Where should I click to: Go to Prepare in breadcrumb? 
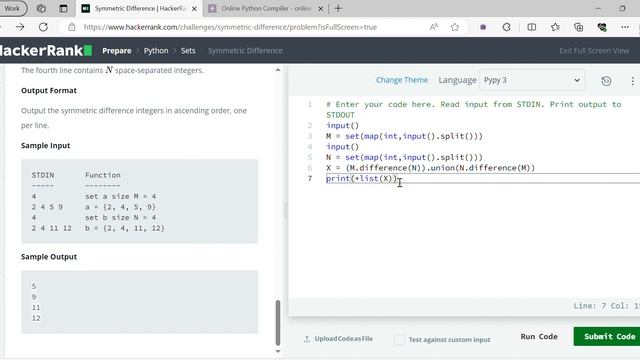click(x=117, y=51)
